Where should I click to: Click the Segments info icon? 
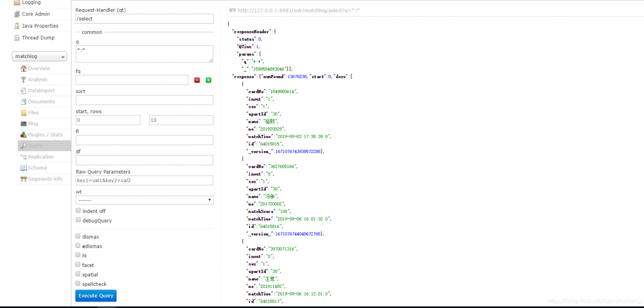point(24,179)
